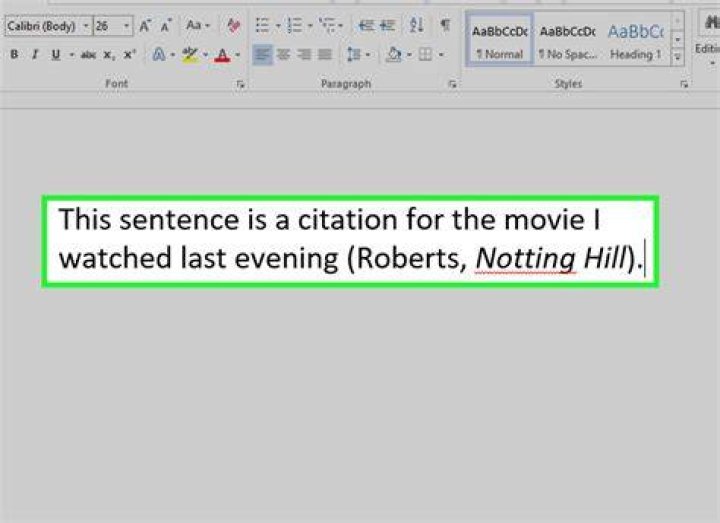The width and height of the screenshot is (720, 523).
Task: Apply the Normal style
Action: tap(500, 41)
